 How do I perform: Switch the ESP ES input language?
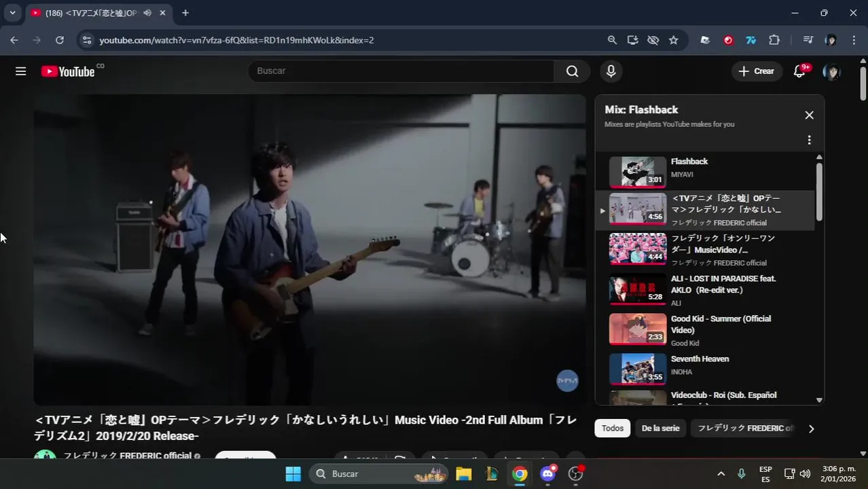click(x=765, y=473)
